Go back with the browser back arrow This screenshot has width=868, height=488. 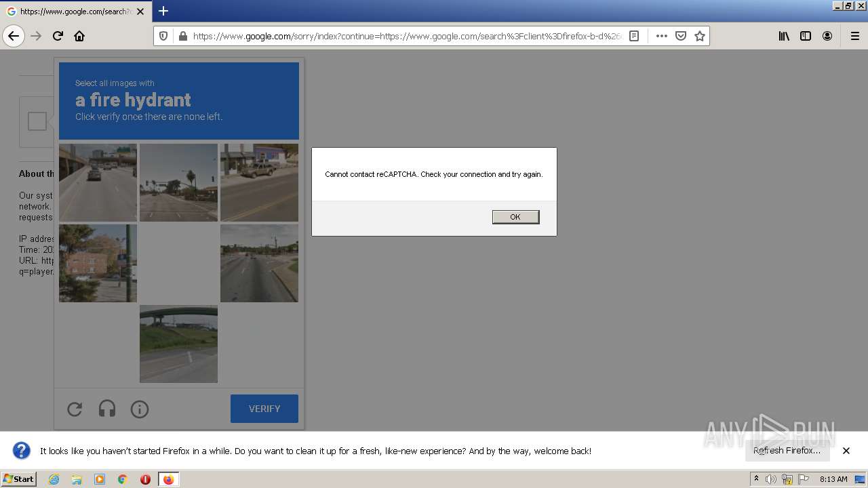click(14, 36)
